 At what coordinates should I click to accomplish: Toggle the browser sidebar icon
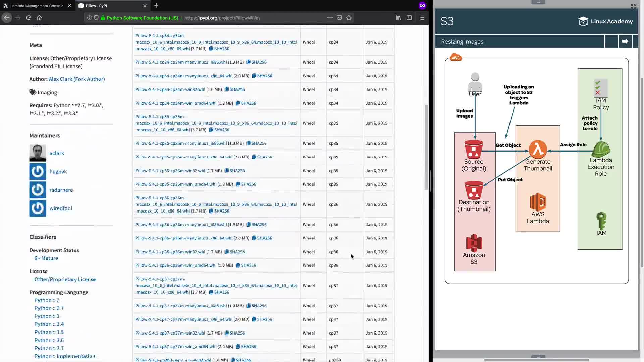[x=409, y=18]
